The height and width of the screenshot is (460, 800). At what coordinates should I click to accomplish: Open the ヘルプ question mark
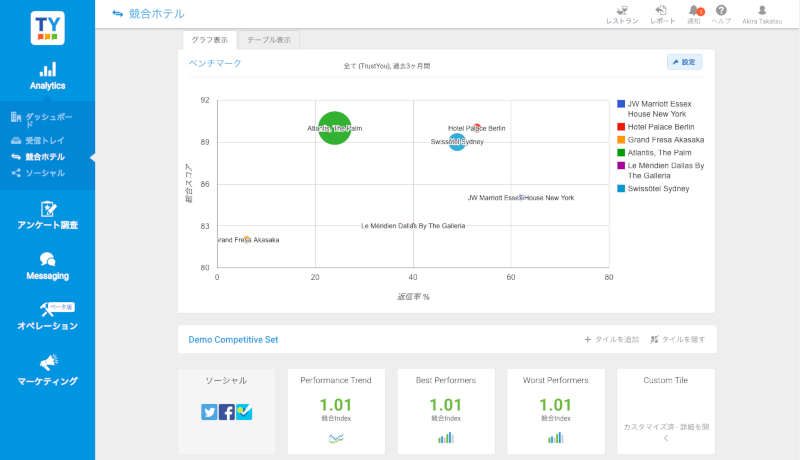click(721, 15)
